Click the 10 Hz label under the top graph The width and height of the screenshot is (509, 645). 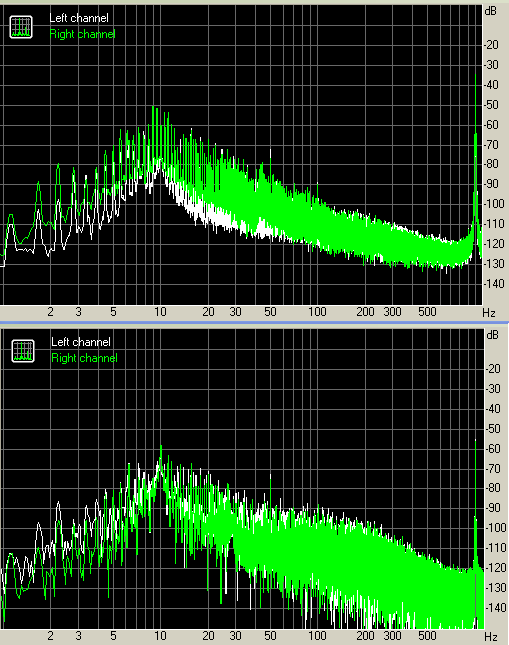(x=160, y=312)
